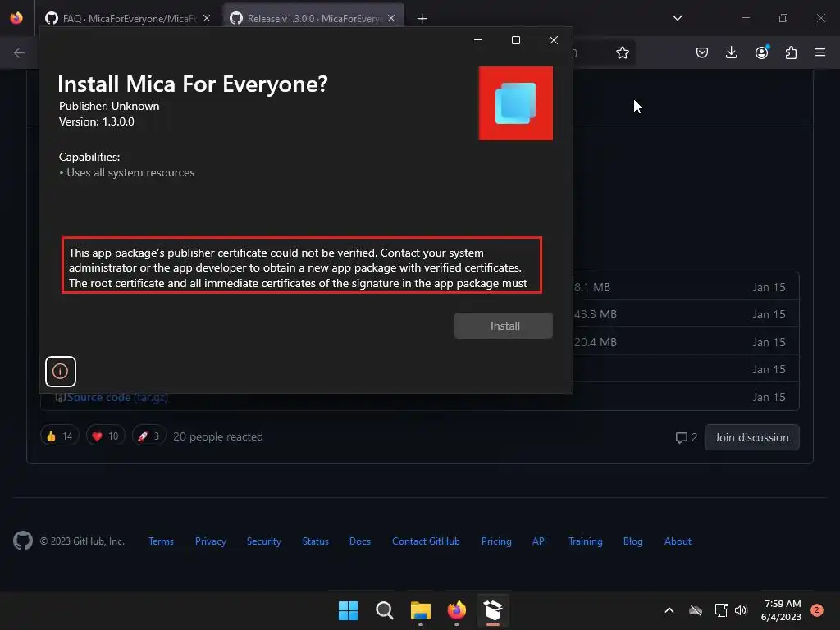Open Pricing footer link

pyautogui.click(x=496, y=541)
